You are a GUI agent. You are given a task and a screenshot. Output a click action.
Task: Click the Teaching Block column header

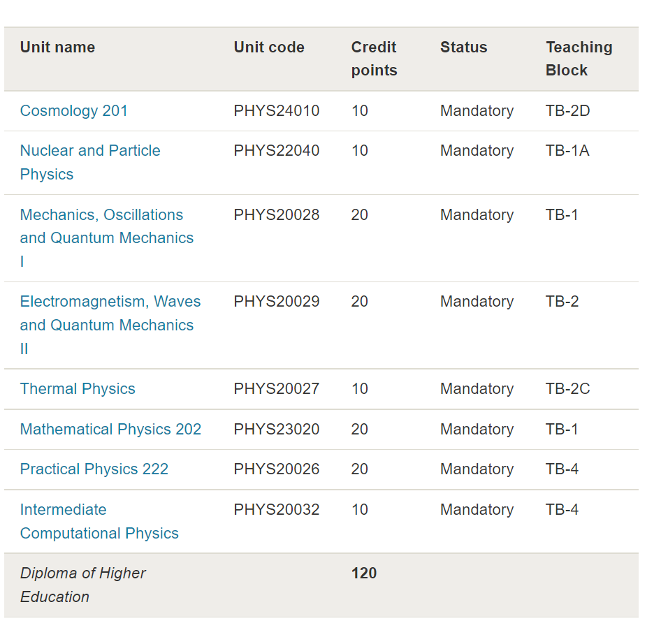coord(579,59)
